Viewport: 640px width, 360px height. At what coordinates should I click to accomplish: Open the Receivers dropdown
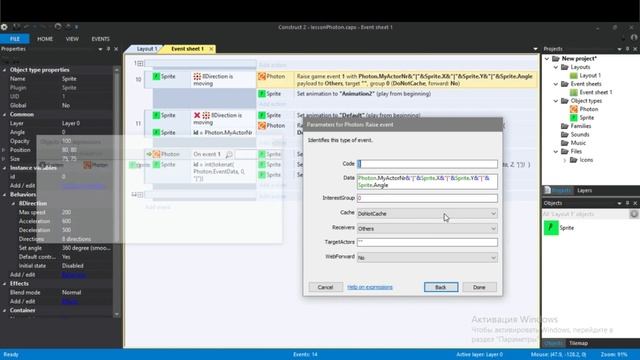click(x=427, y=229)
